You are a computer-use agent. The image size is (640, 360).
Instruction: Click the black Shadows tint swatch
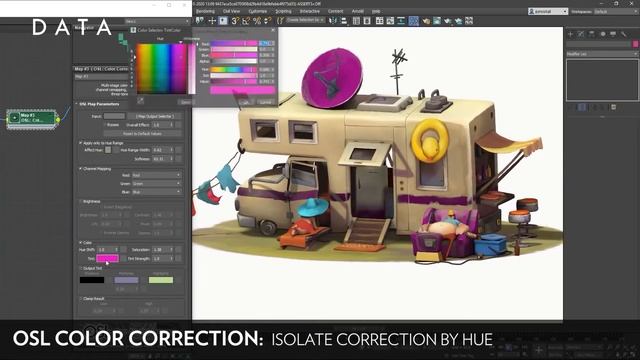[92, 280]
